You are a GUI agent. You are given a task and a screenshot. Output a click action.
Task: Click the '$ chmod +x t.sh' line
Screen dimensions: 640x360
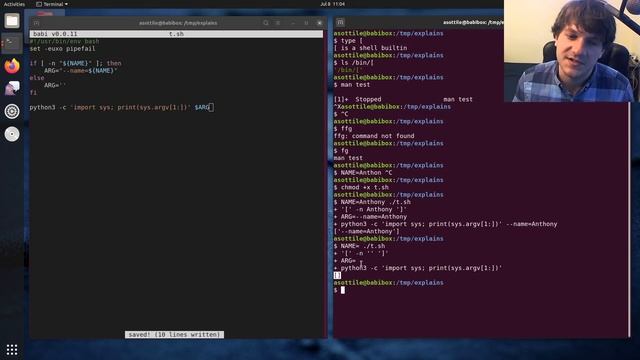pos(361,187)
